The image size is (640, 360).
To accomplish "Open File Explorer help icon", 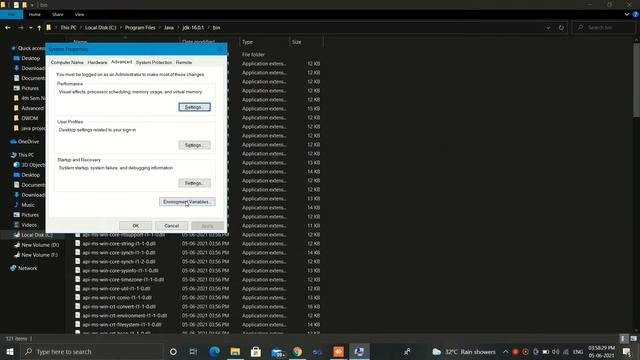I will tap(636, 14).
